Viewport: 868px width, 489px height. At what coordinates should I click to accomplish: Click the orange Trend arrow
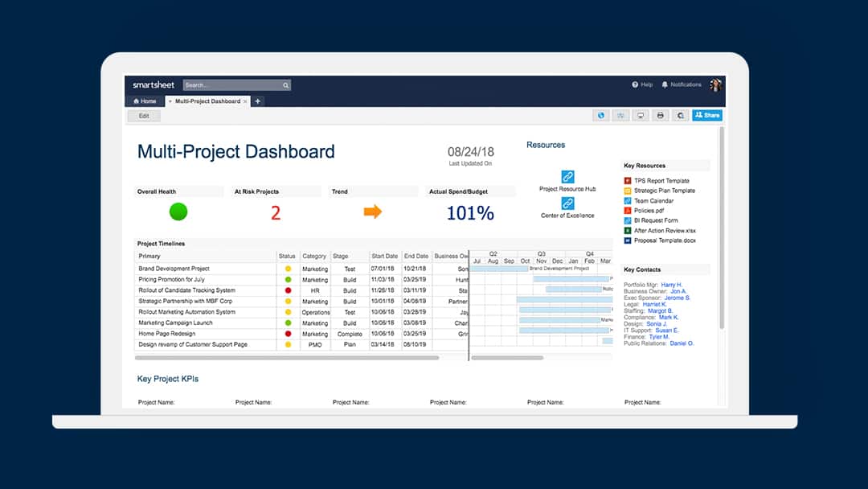click(373, 212)
